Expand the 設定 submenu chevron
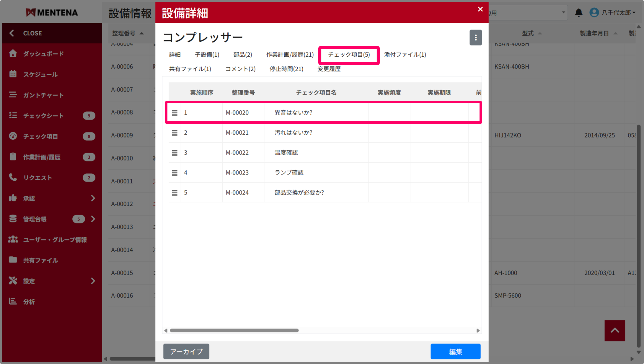This screenshot has height=364, width=644. pyautogui.click(x=93, y=281)
